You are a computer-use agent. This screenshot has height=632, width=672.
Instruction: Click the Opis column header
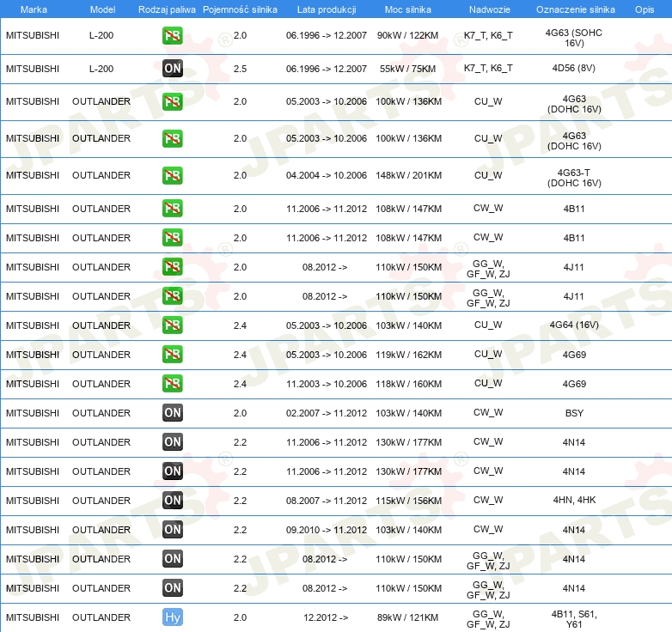tap(644, 9)
